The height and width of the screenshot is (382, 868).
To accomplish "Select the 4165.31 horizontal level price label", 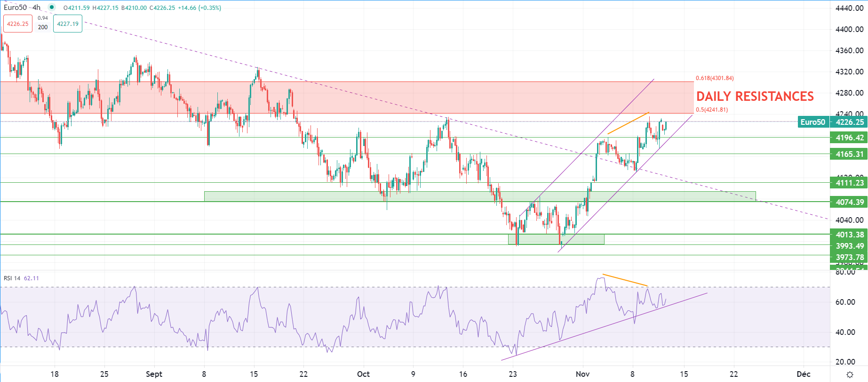I will coord(849,154).
